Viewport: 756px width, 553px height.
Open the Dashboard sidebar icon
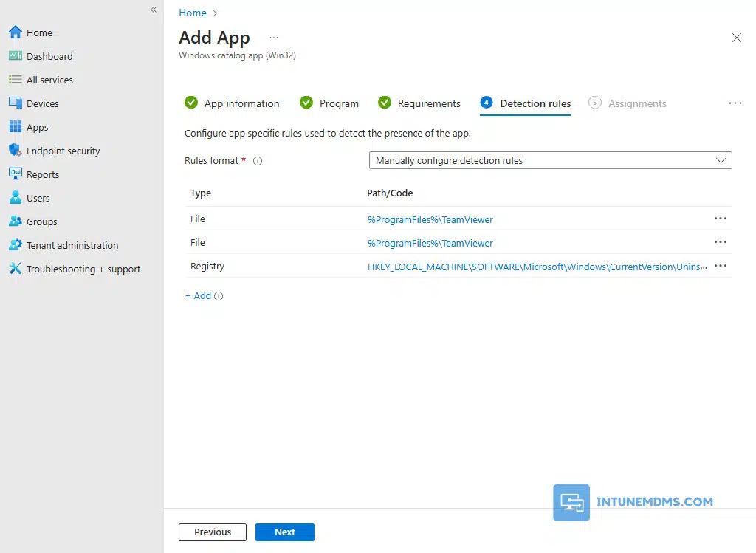click(x=16, y=56)
